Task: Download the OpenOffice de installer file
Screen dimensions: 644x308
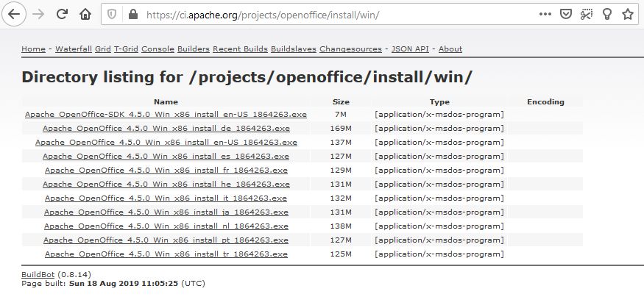Action: (x=166, y=129)
